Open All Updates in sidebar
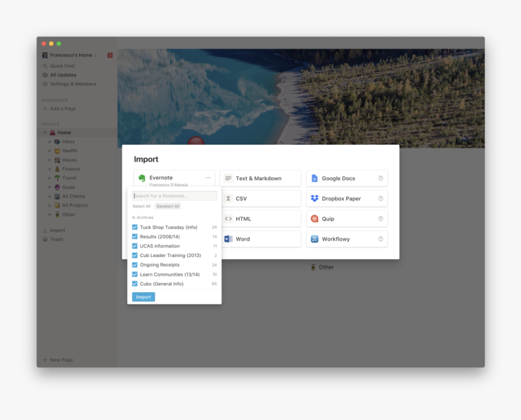Image resolution: width=521 pixels, height=420 pixels. coord(63,75)
